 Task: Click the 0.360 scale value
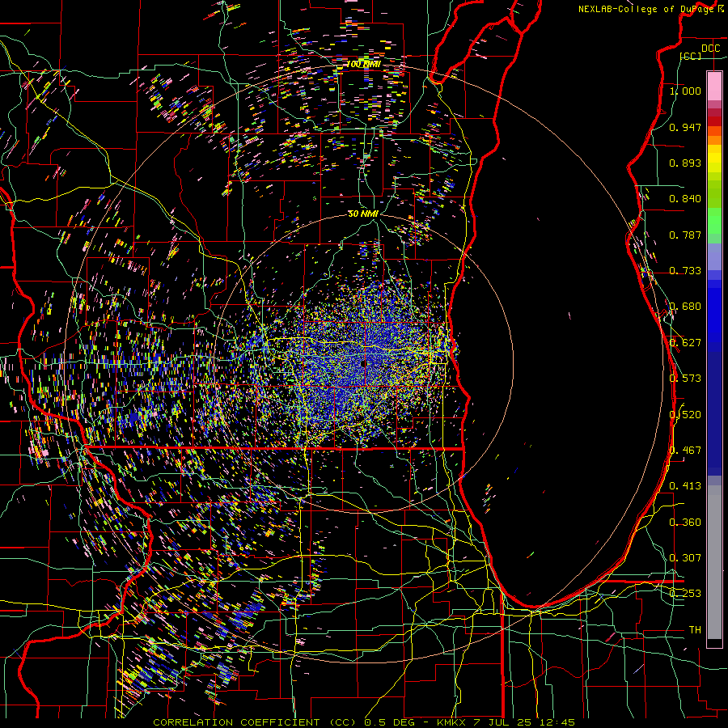click(685, 523)
